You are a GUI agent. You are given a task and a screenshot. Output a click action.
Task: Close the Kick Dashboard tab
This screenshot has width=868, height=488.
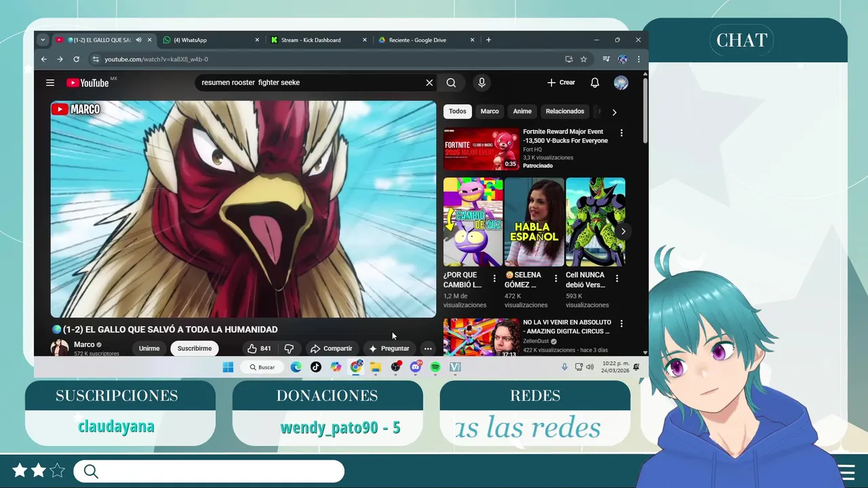click(365, 40)
